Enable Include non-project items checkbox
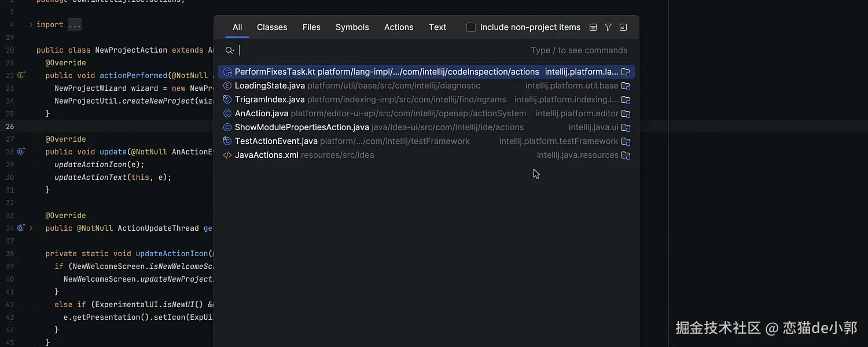The width and height of the screenshot is (868, 347). [471, 27]
